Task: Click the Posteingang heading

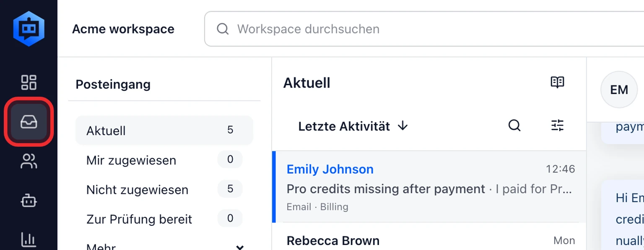Action: pos(113,84)
